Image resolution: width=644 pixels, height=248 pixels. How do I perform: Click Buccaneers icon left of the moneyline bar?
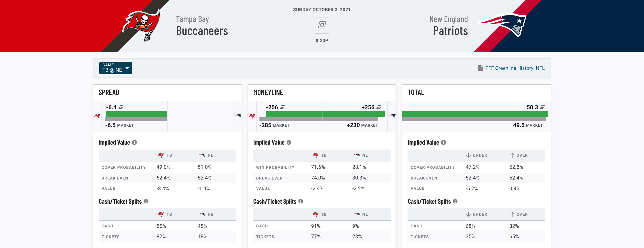(252, 116)
